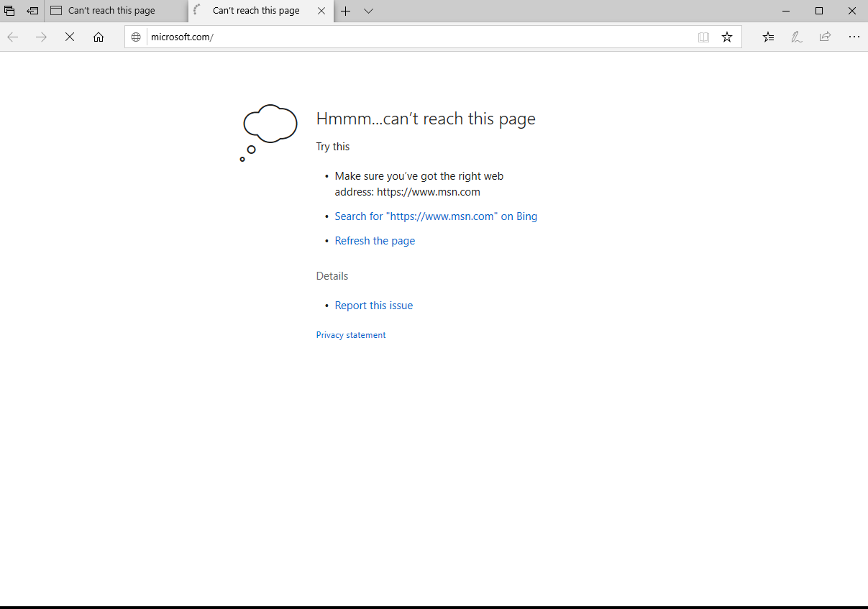Set these tabs aside
The width and height of the screenshot is (868, 609).
coord(9,10)
